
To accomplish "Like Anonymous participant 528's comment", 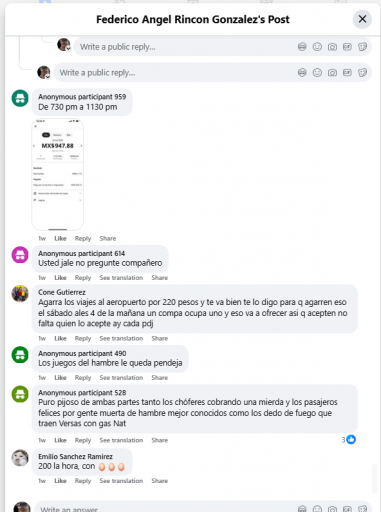I will (x=60, y=440).
